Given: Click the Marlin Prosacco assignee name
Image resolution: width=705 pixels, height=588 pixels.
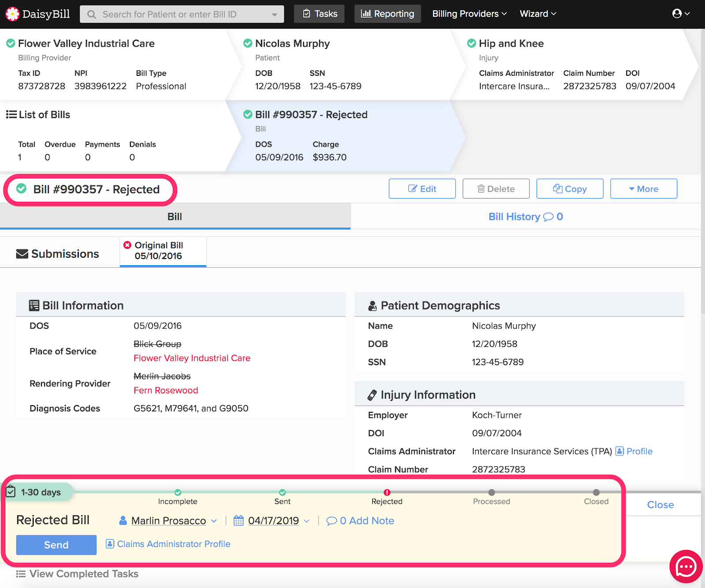Looking at the screenshot, I should point(168,521).
